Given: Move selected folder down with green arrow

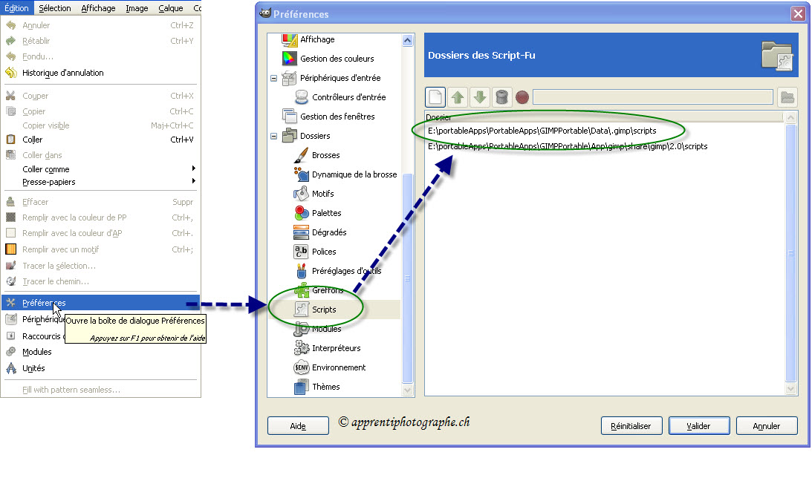Looking at the screenshot, I should (479, 97).
